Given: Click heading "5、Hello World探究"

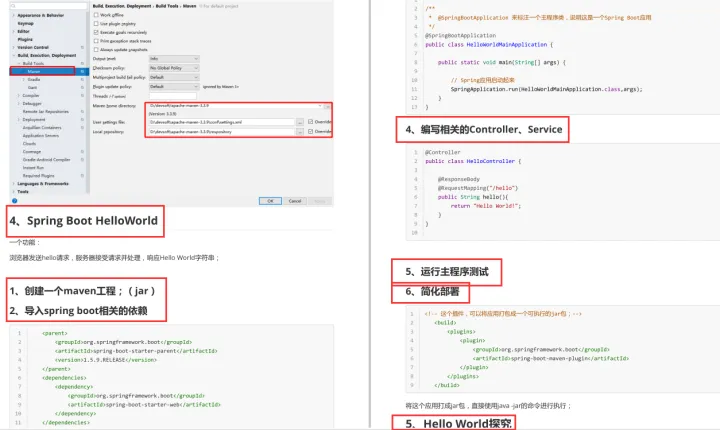Looking at the screenshot, I should click(458, 424).
